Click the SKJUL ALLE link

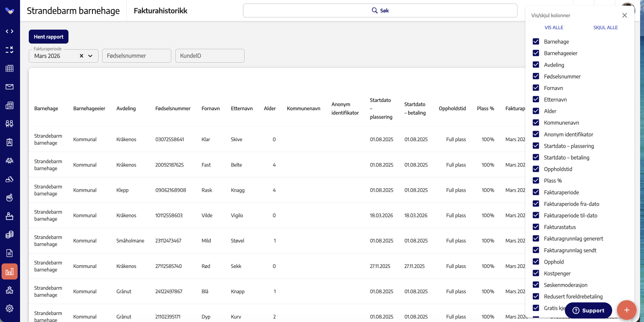click(x=605, y=27)
